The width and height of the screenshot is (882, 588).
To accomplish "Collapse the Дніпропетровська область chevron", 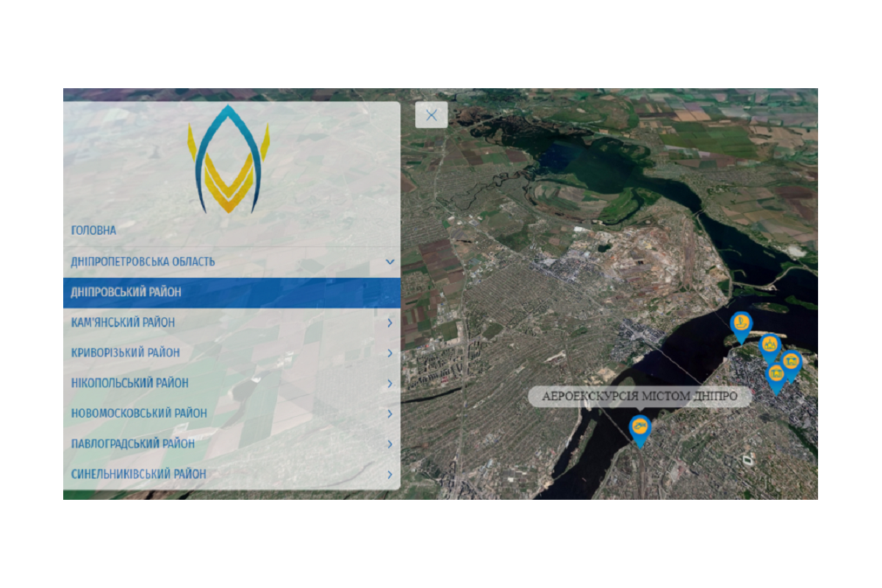I will tap(390, 262).
